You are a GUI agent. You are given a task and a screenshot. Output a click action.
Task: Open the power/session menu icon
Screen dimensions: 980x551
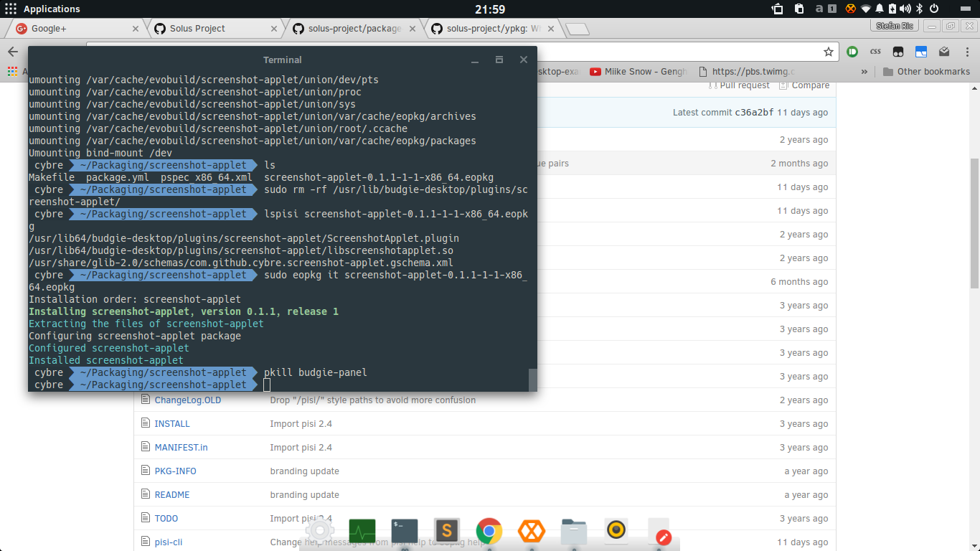[x=934, y=9]
